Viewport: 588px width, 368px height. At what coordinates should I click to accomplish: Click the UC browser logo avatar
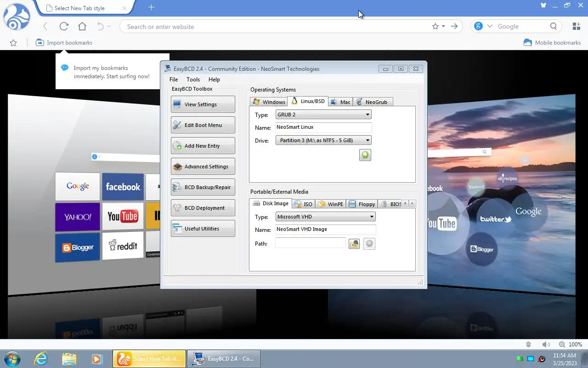[x=17, y=17]
